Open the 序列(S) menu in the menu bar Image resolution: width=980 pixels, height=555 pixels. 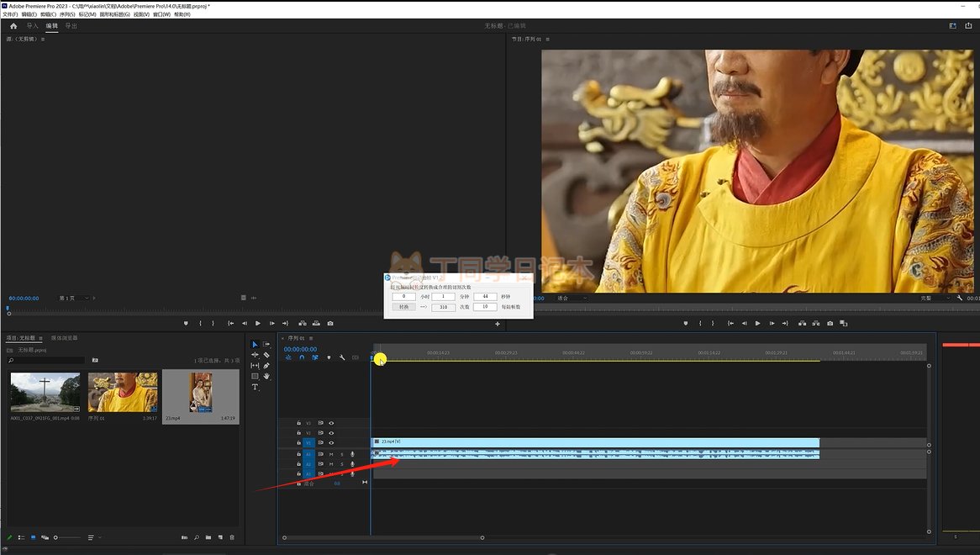pyautogui.click(x=67, y=14)
